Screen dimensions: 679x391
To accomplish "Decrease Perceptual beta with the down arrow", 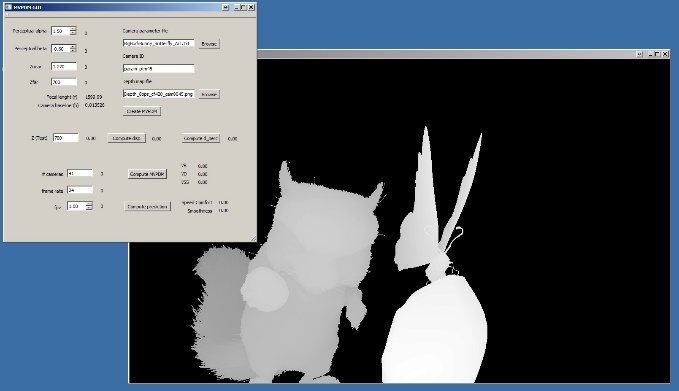I will tap(73, 50).
